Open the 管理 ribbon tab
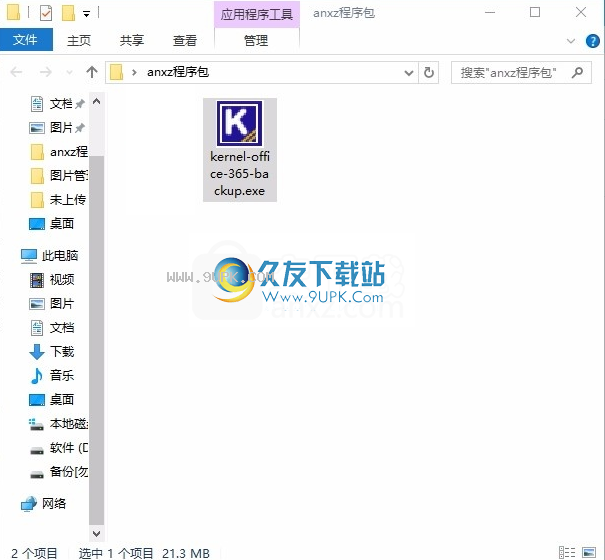The width and height of the screenshot is (605, 560). [x=256, y=40]
